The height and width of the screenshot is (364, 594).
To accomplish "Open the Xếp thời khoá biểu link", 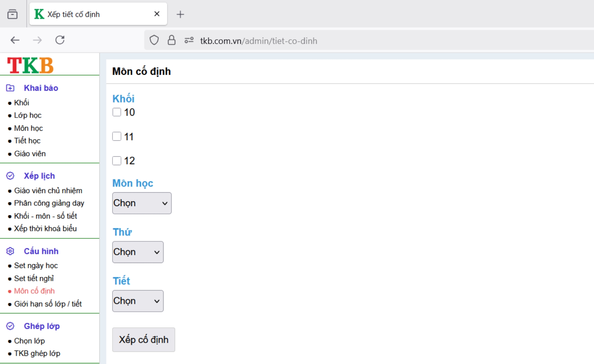I will pyautogui.click(x=45, y=229).
